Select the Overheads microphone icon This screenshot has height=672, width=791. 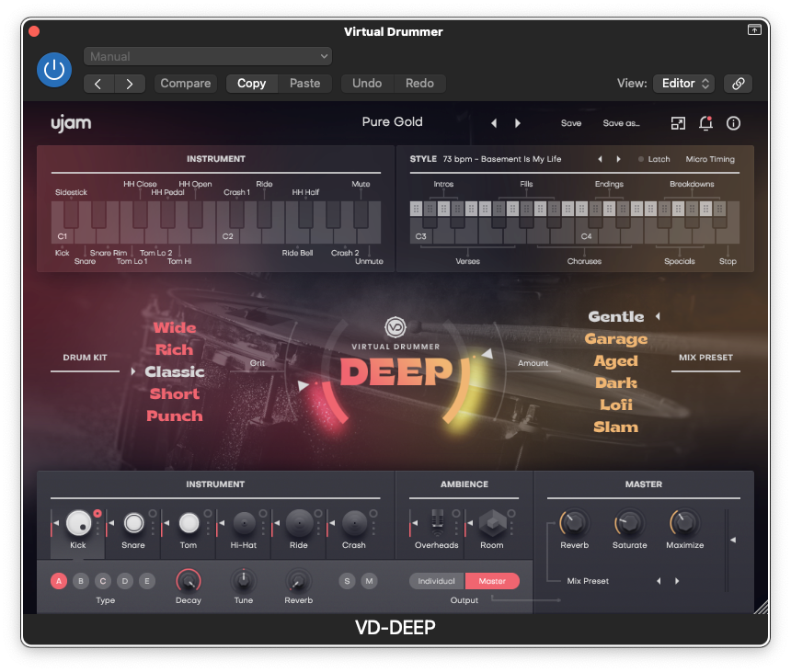click(x=438, y=523)
